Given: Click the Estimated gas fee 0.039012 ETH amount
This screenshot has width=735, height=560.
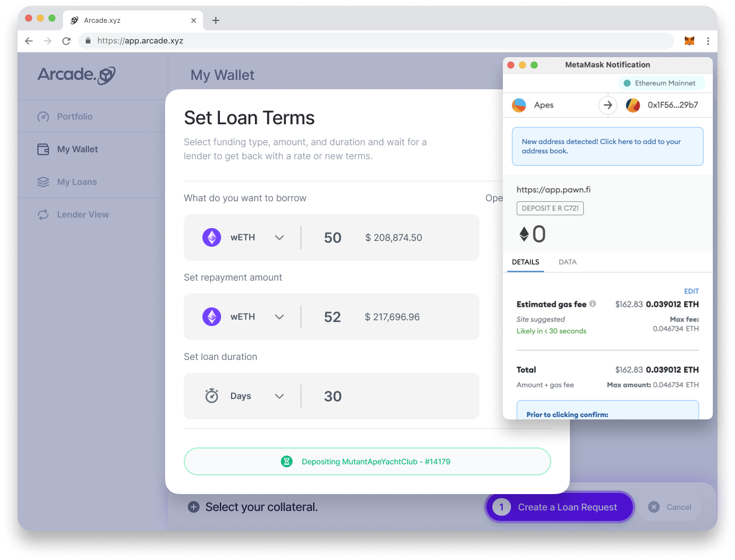Looking at the screenshot, I should [672, 304].
